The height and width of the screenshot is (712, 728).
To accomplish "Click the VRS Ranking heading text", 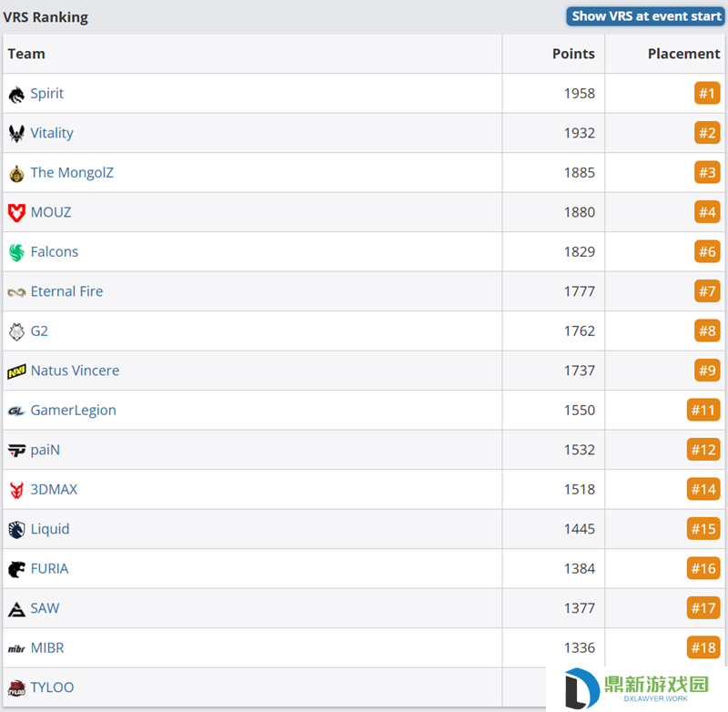I will click(x=45, y=17).
